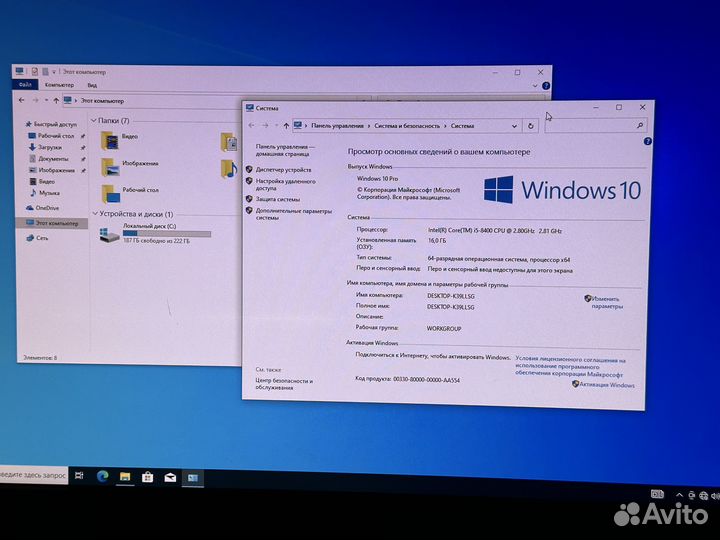The height and width of the screenshot is (540, 720).
Task: Open Панель управления домашняя страница link
Action: (x=285, y=150)
